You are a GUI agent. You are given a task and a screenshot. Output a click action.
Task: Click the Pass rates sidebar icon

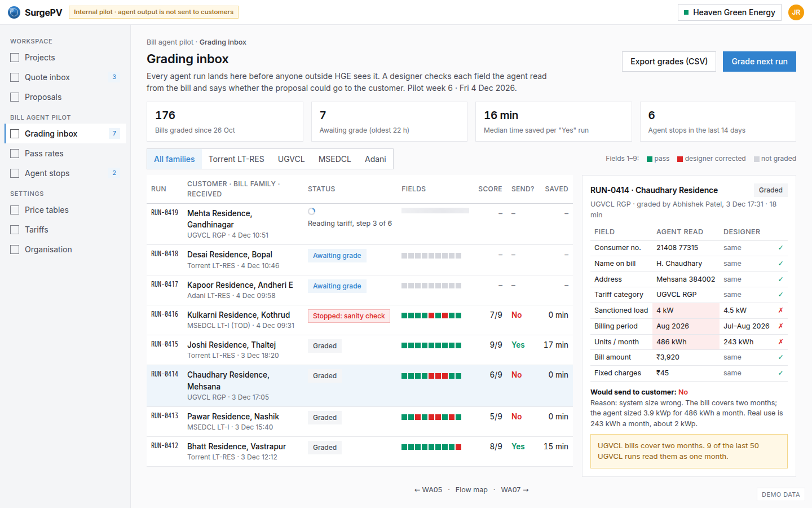tap(15, 154)
